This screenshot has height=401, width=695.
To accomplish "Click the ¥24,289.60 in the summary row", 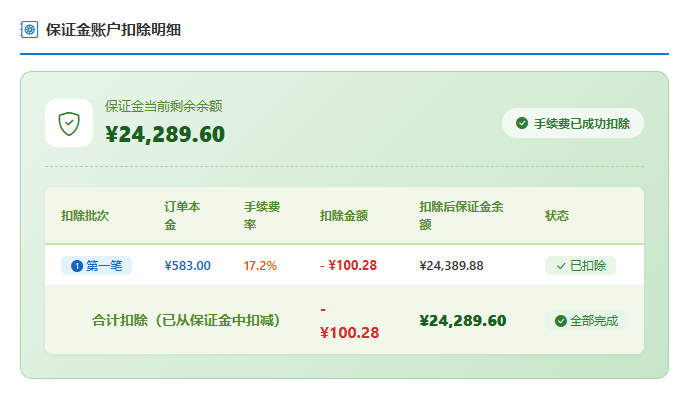I will coord(463,321).
